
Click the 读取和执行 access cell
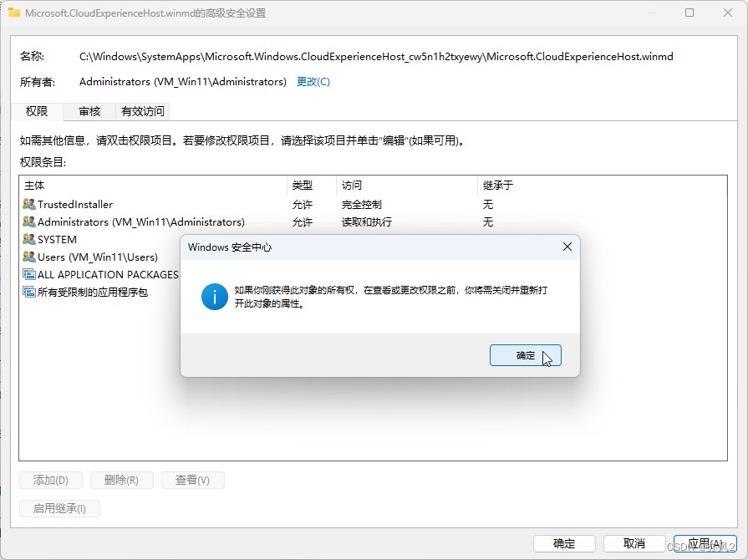(367, 221)
